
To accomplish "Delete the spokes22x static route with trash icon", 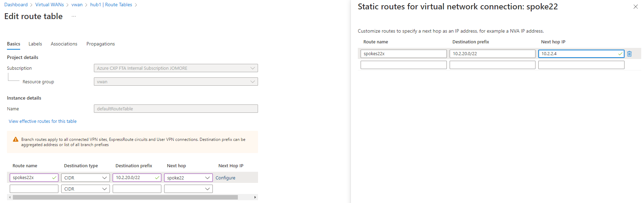I will [x=629, y=53].
